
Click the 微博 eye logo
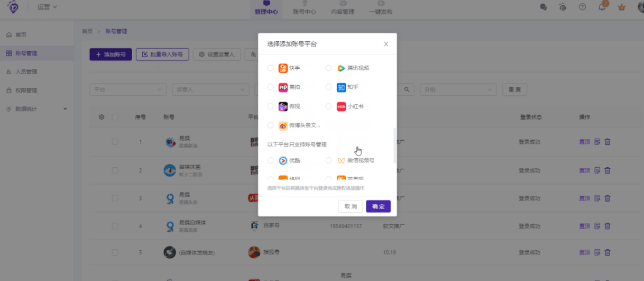pyautogui.click(x=283, y=125)
